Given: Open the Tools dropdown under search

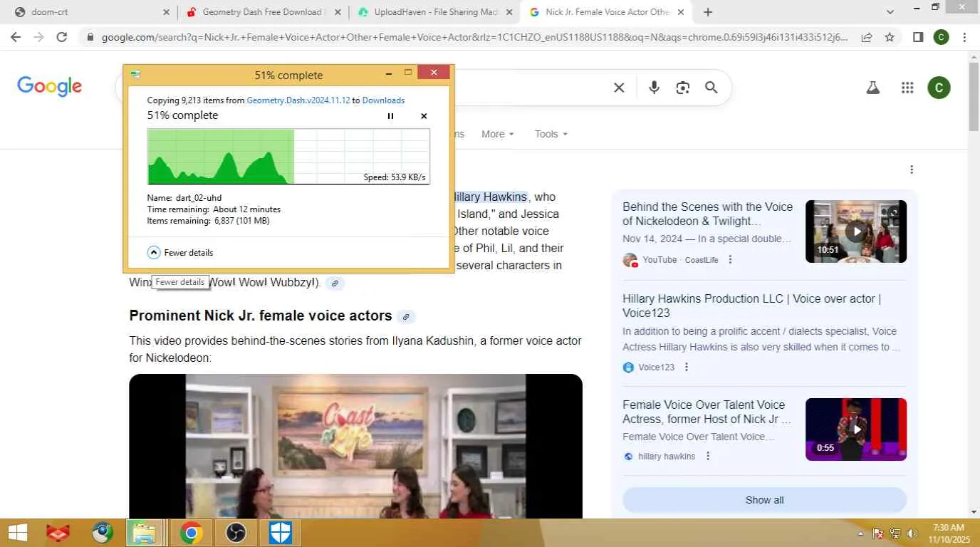Looking at the screenshot, I should pos(551,134).
